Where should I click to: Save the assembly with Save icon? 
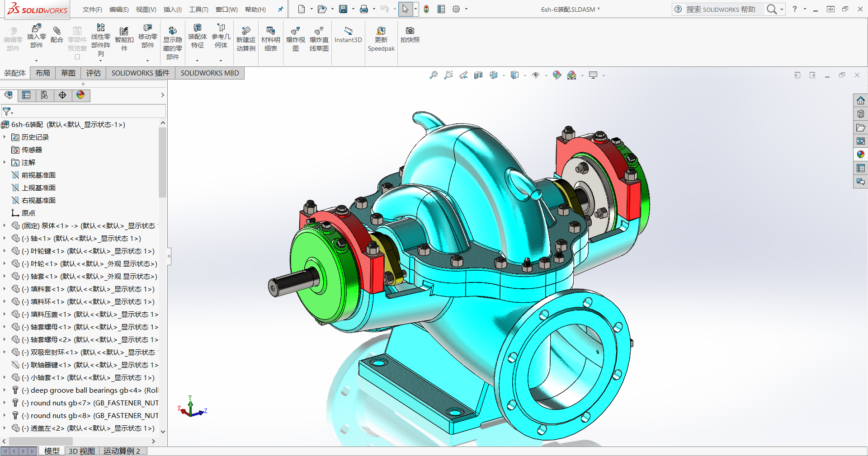click(343, 9)
